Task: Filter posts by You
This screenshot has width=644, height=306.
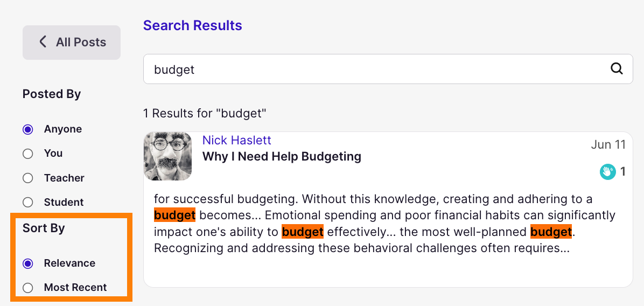Action: click(x=28, y=154)
